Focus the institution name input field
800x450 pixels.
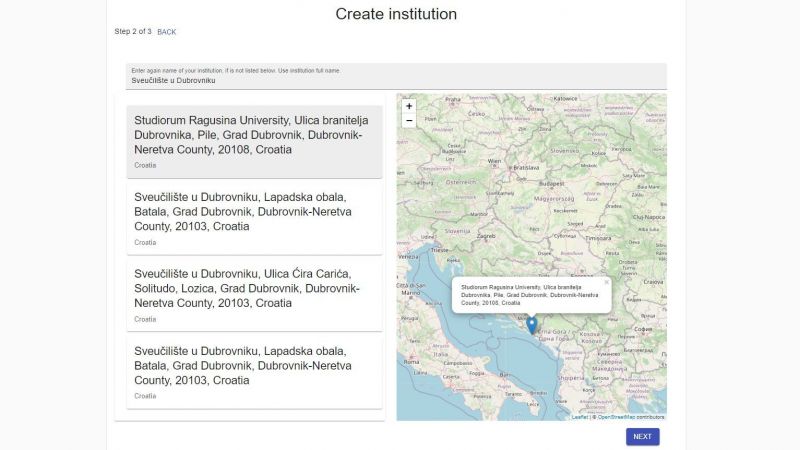pos(396,80)
